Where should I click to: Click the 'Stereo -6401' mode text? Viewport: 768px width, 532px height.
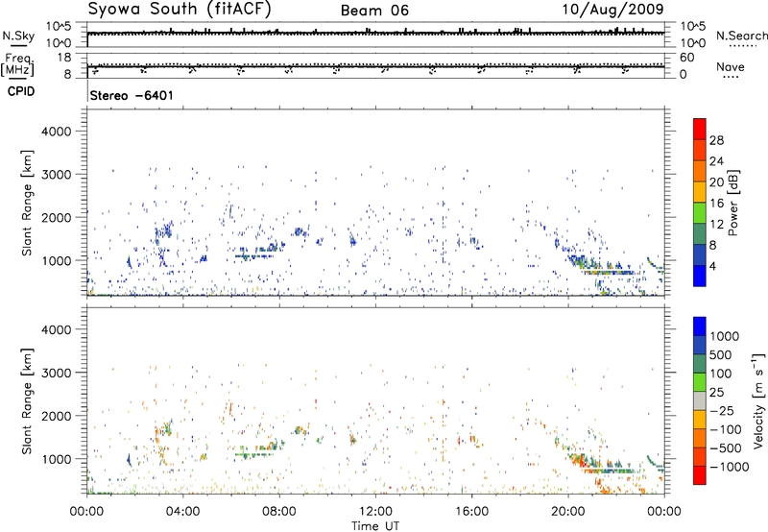[x=132, y=95]
